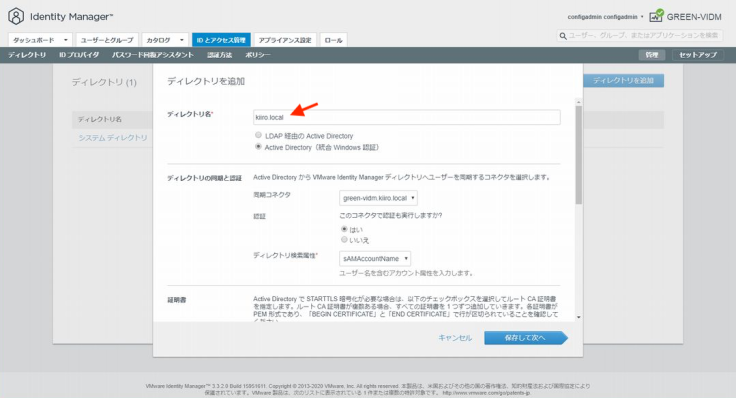Click the Identity Manager logo icon
Image resolution: width=736 pixels, height=398 pixels.
tap(15, 16)
